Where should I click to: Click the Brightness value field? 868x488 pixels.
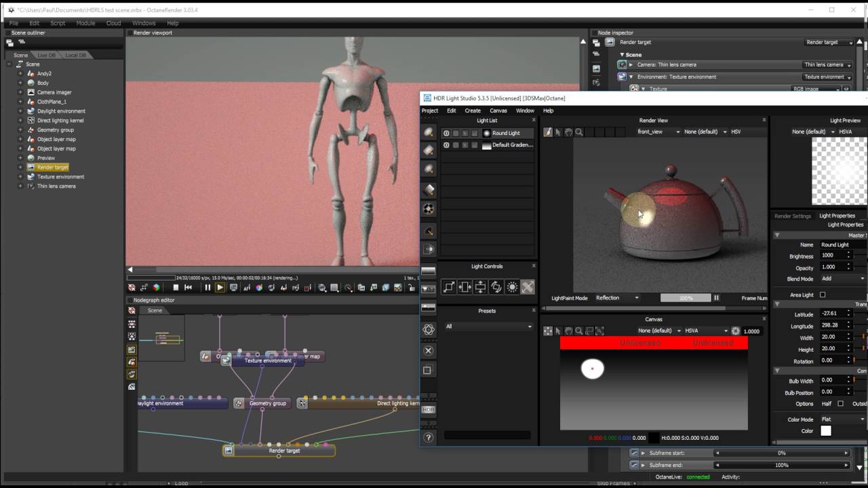click(x=832, y=256)
